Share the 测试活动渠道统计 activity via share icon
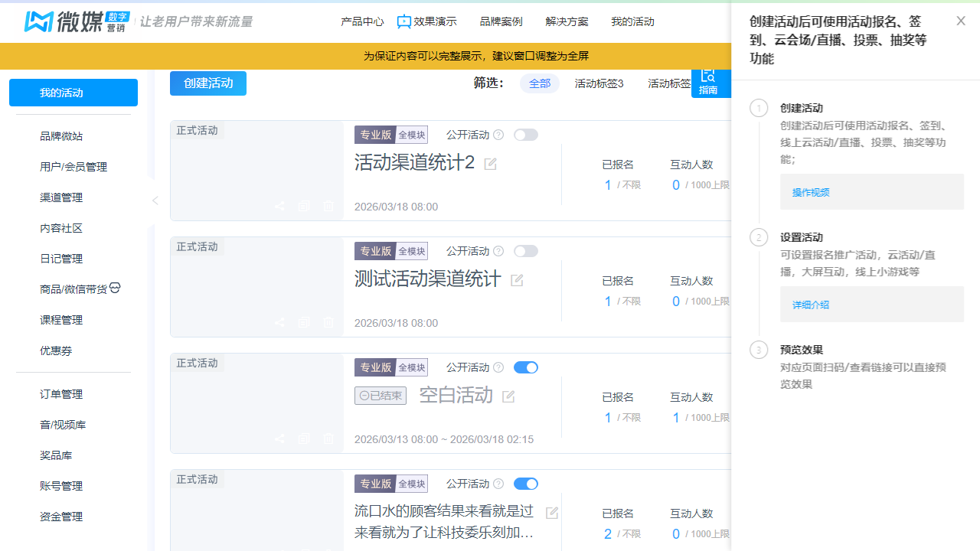This screenshot has width=980, height=551. click(x=279, y=322)
